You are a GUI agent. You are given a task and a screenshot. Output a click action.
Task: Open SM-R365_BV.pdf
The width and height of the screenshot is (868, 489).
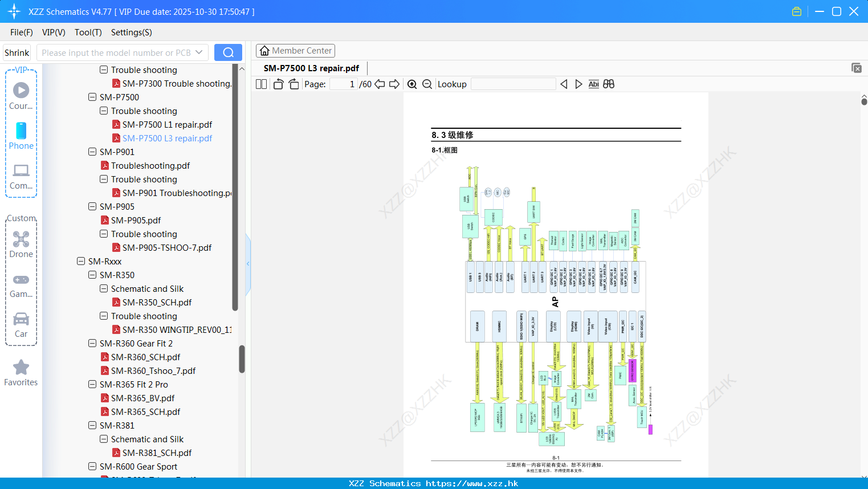coord(142,398)
